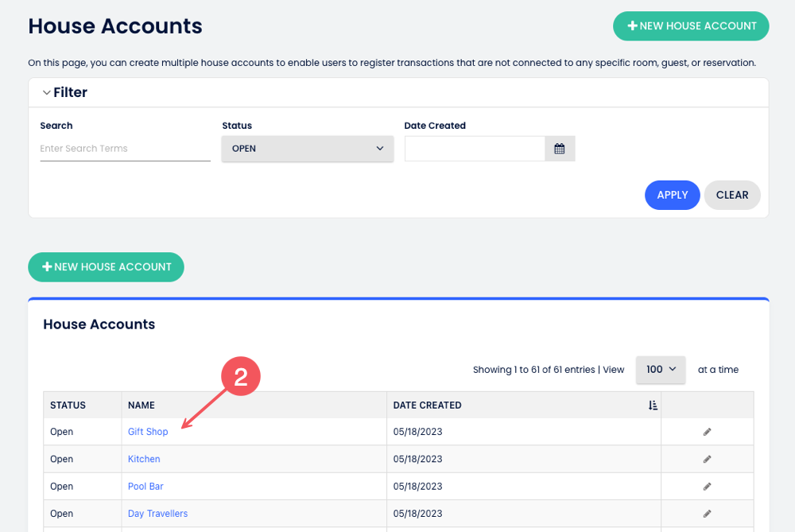The width and height of the screenshot is (795, 532).
Task: Click the pencil edit icon for Gift Shop
Action: [x=707, y=432]
